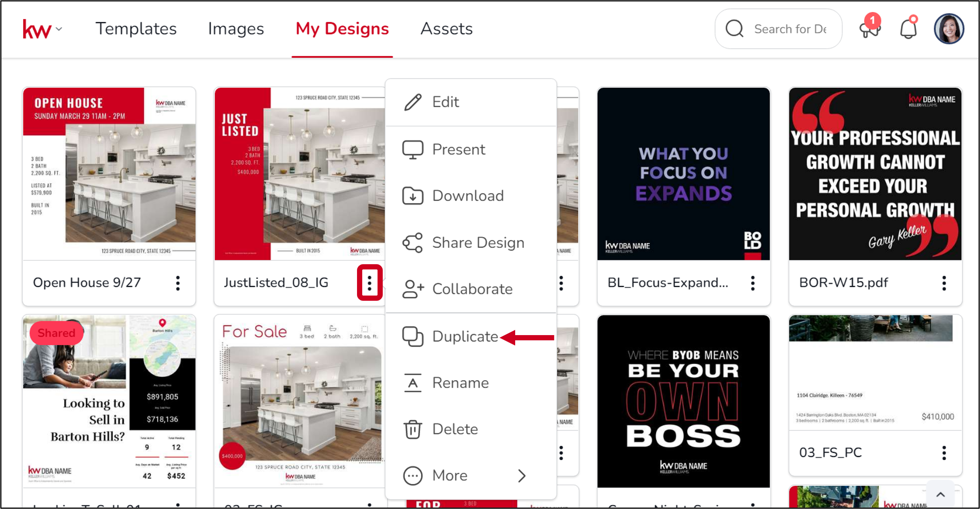
Task: Open the notifications bell
Action: pos(908,28)
